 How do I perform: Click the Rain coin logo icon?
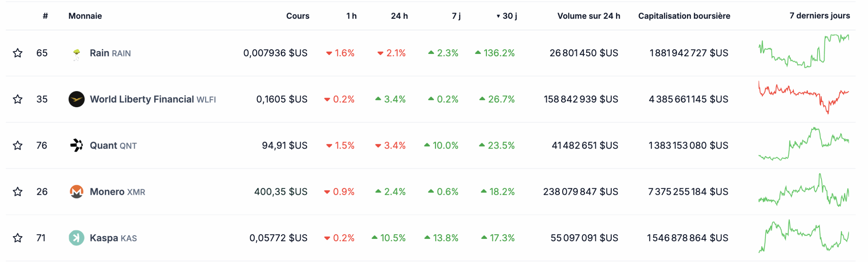77,53
